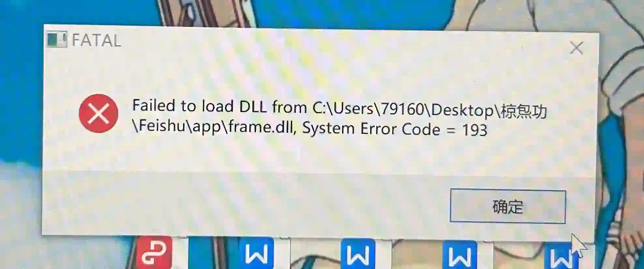The height and width of the screenshot is (269, 644).
Task: Select the second blue W document icon
Action: [x=358, y=254]
